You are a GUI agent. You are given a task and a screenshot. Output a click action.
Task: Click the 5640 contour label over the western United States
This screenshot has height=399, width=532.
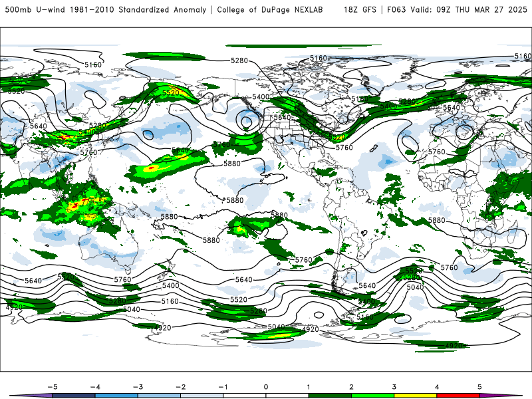282,118
